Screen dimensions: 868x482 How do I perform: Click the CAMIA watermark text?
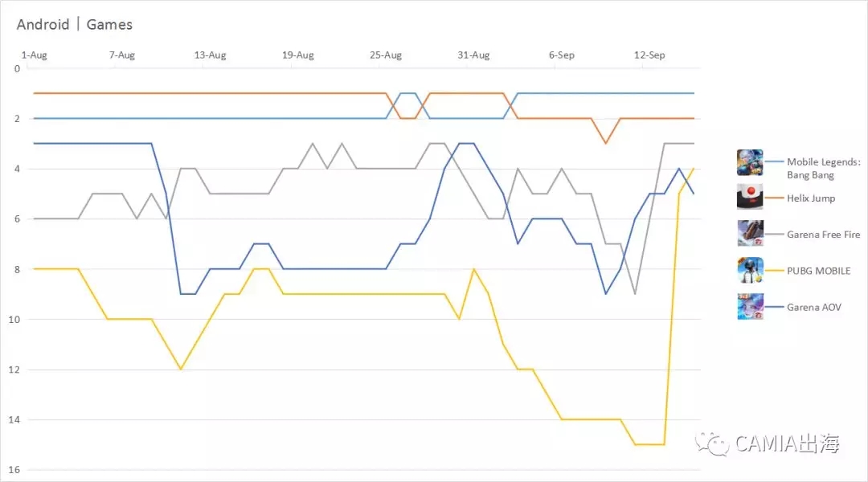pyautogui.click(x=787, y=443)
